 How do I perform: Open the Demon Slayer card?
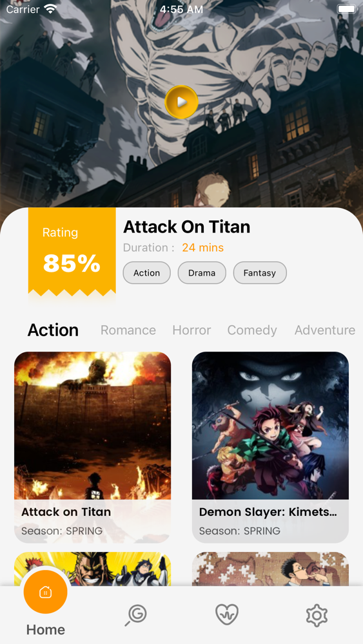coord(270,448)
